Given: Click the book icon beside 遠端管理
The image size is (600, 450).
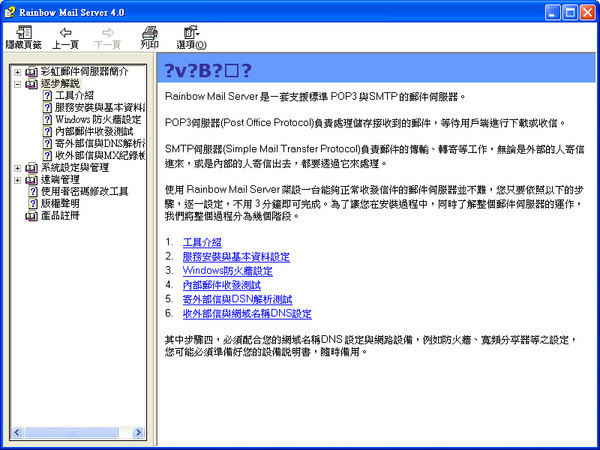Looking at the screenshot, I should [x=31, y=180].
